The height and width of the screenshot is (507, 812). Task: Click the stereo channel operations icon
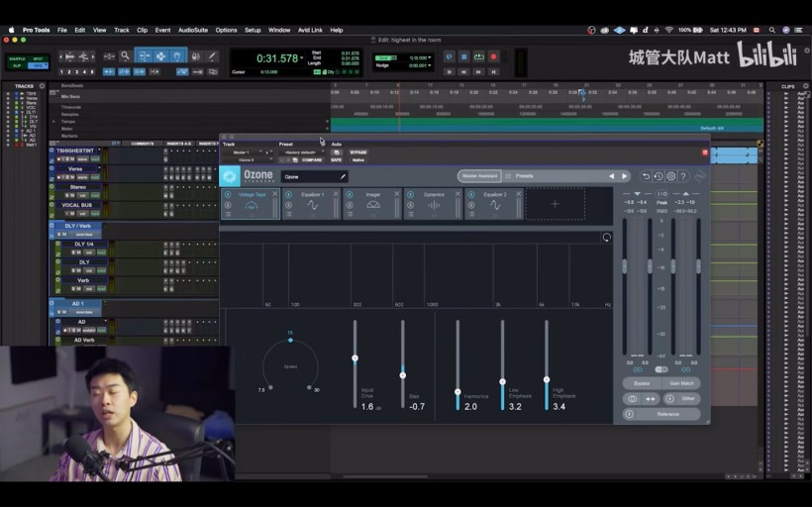(633, 399)
